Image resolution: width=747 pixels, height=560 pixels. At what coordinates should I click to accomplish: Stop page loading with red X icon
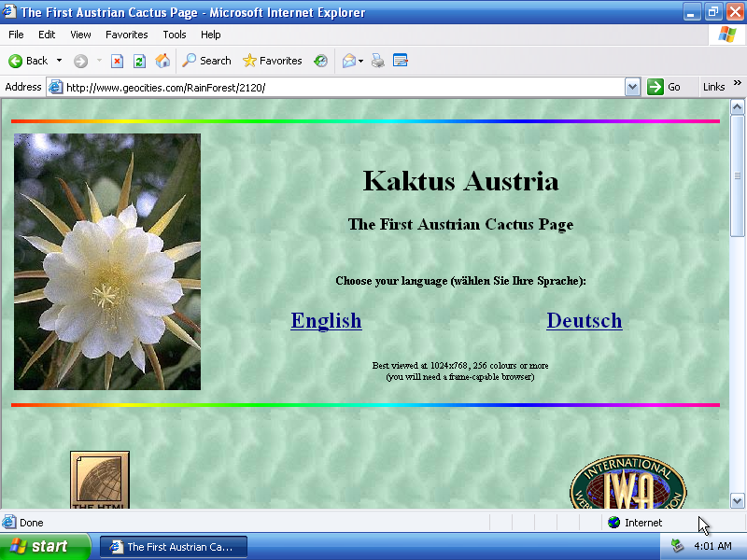(x=117, y=61)
